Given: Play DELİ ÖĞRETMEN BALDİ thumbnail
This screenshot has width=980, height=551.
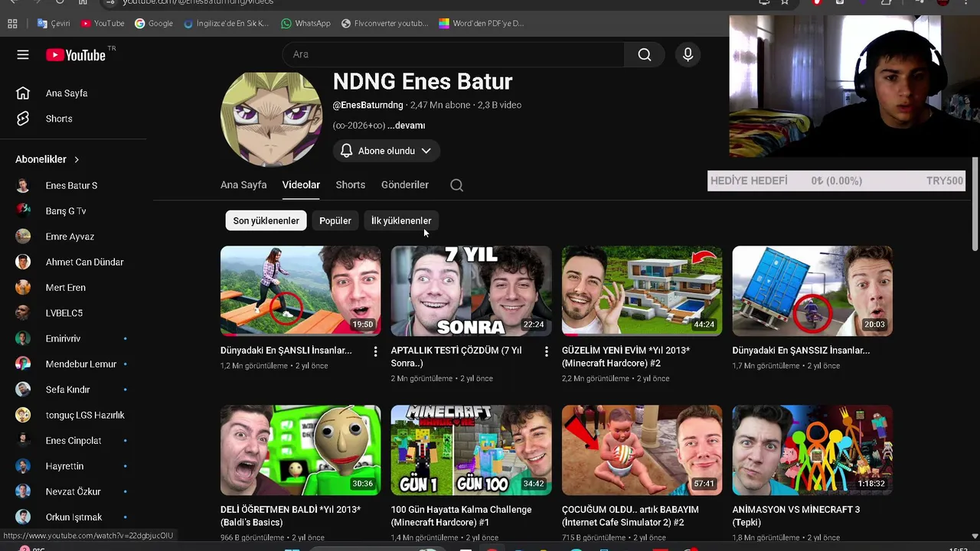Looking at the screenshot, I should [300, 450].
